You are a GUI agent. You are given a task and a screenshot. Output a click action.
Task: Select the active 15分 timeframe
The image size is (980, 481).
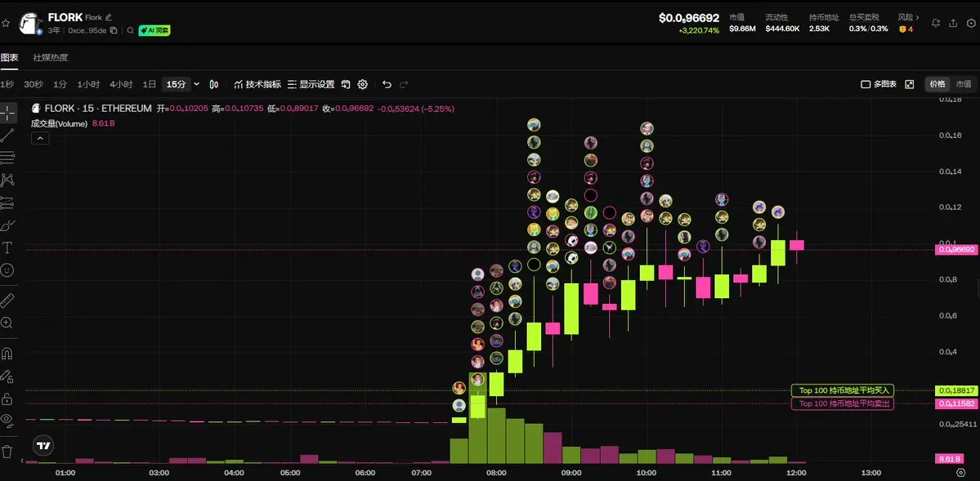click(x=177, y=84)
